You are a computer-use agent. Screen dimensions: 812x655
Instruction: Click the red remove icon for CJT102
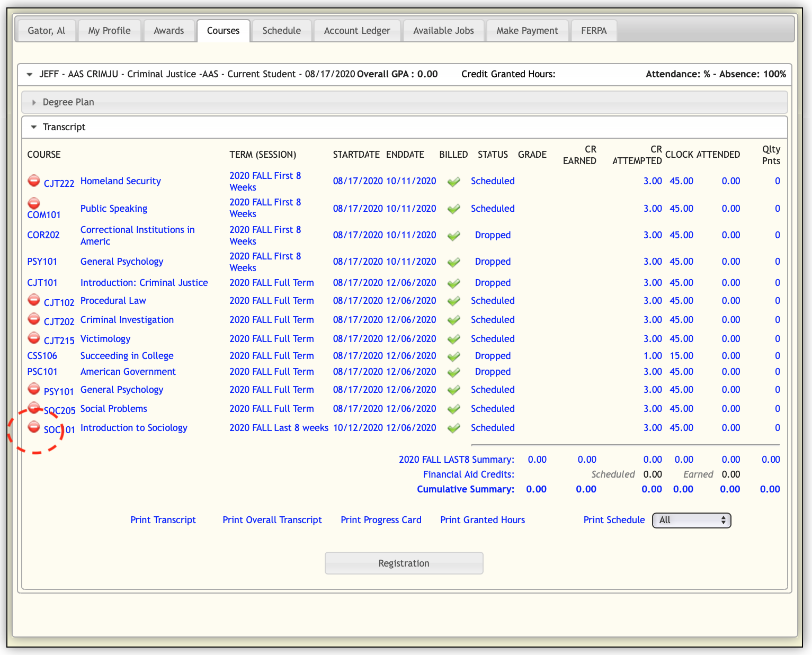34,300
